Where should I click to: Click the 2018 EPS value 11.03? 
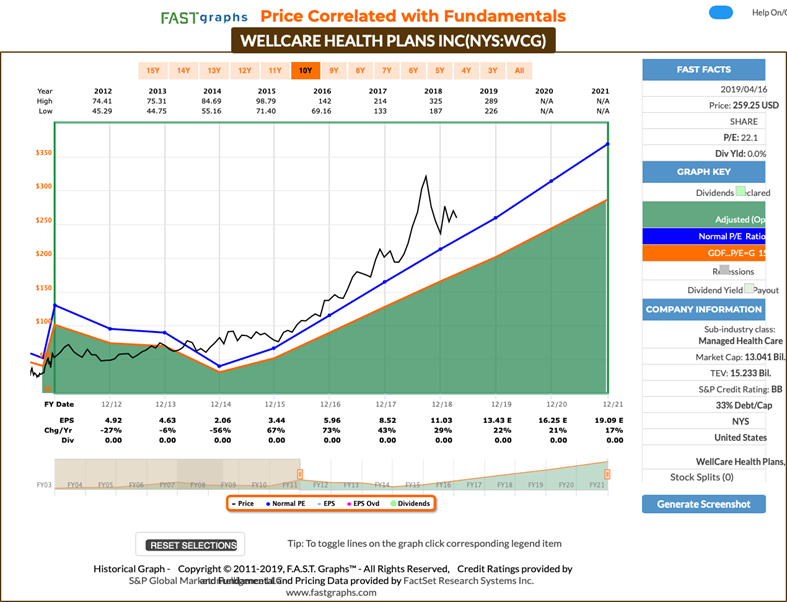click(442, 420)
